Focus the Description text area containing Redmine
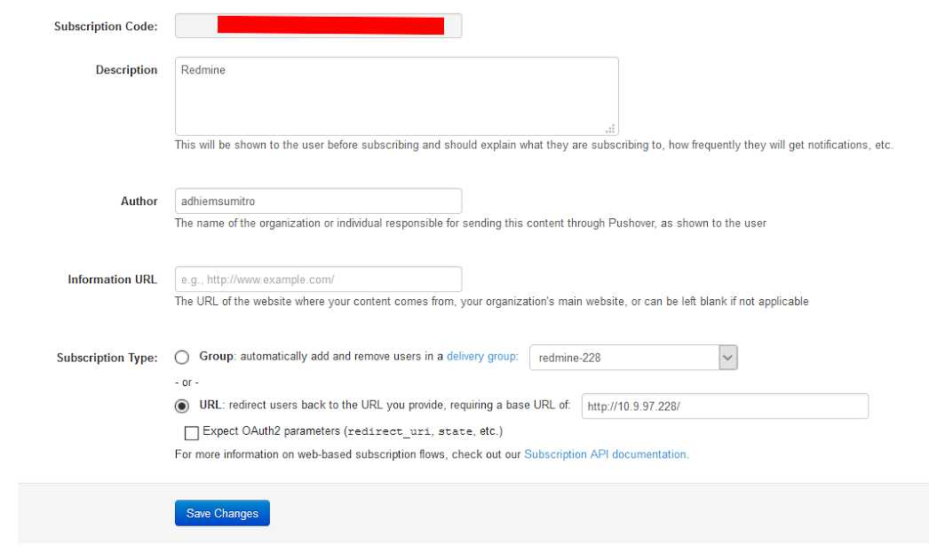The height and width of the screenshot is (560, 929). (x=395, y=95)
